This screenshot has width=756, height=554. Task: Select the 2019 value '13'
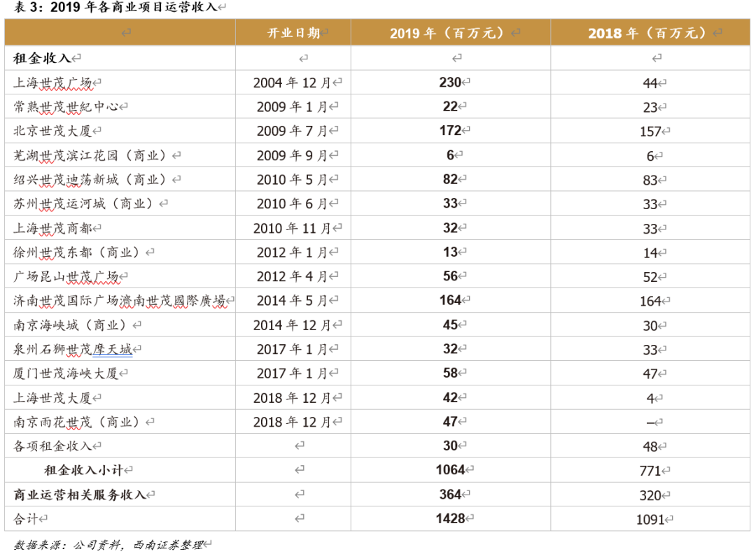[450, 252]
